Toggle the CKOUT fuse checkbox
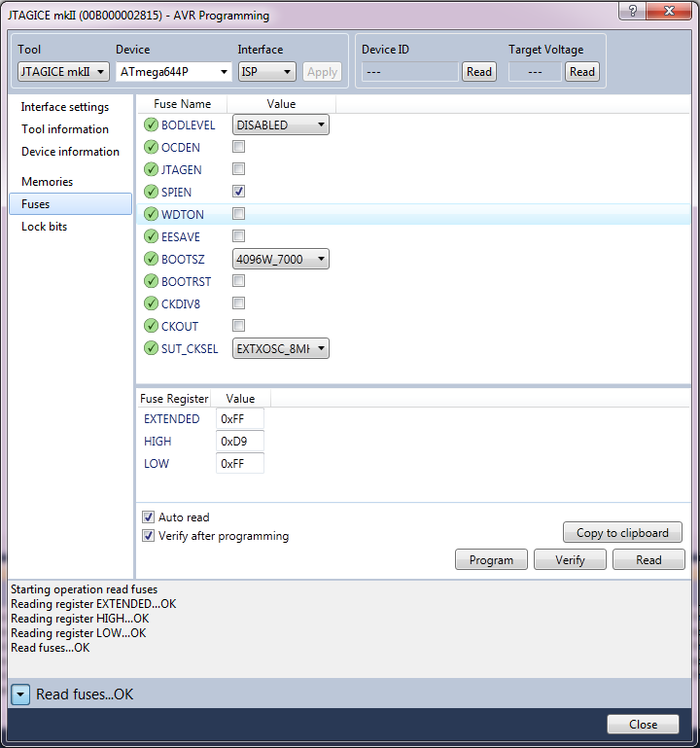The width and height of the screenshot is (700, 748). tap(238, 325)
